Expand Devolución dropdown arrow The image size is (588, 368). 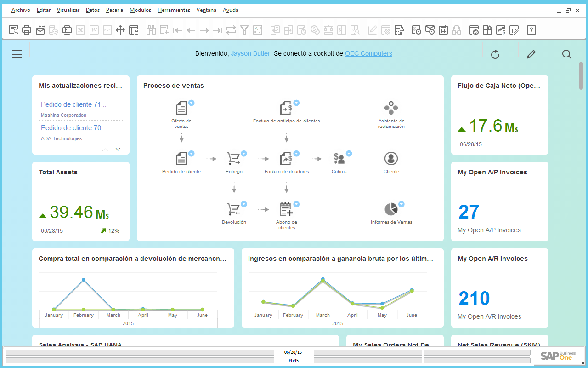coord(244,204)
